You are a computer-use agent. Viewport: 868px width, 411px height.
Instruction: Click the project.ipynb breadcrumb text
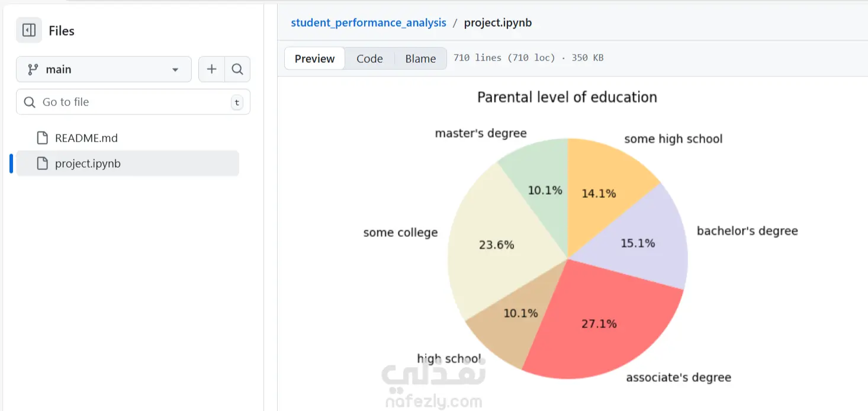point(497,23)
